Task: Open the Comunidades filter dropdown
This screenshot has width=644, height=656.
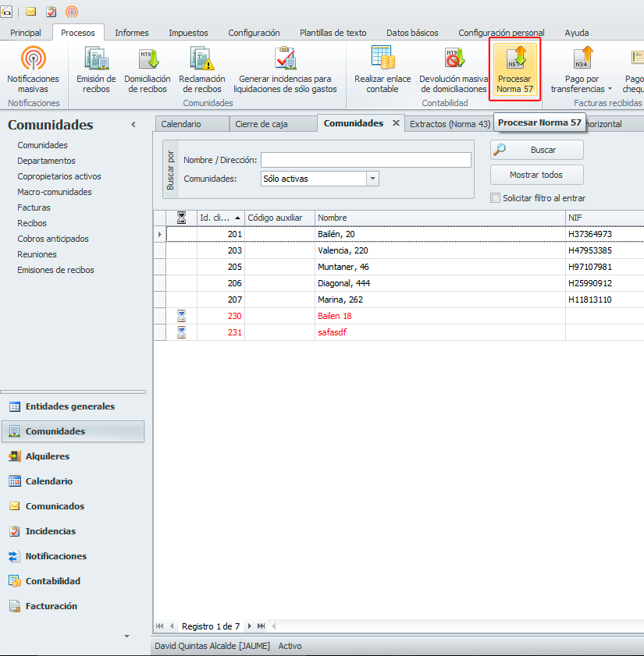Action: coord(372,179)
